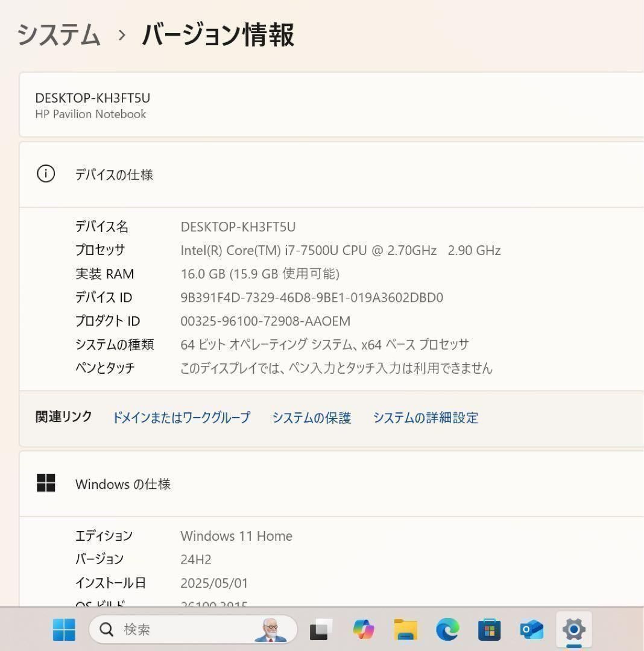644x651 pixels.
Task: Open the Microsoft Store
Action: click(x=489, y=629)
